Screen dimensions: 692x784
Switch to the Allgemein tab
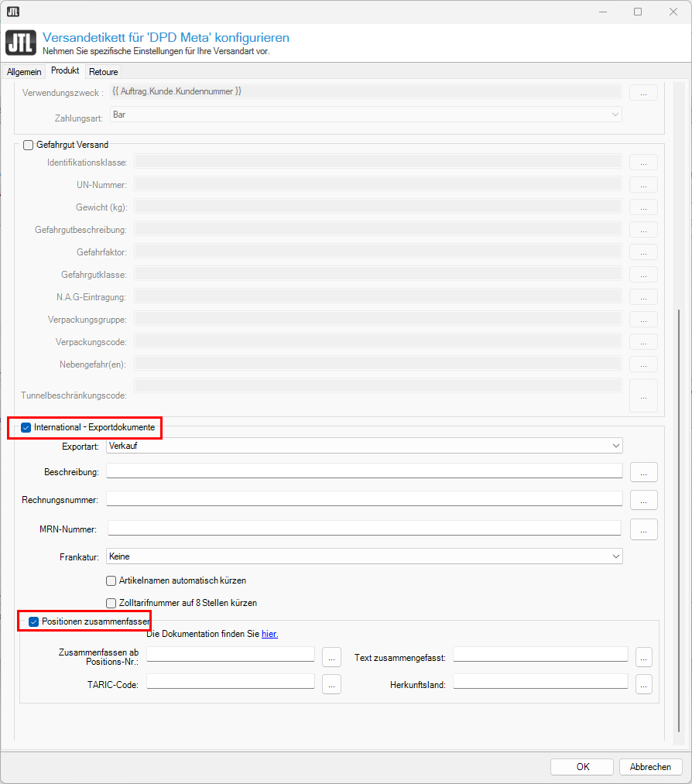(x=24, y=72)
